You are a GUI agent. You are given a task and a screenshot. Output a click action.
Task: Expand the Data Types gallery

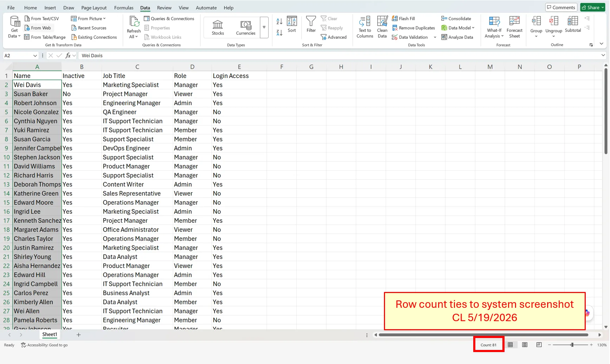pyautogui.click(x=264, y=27)
